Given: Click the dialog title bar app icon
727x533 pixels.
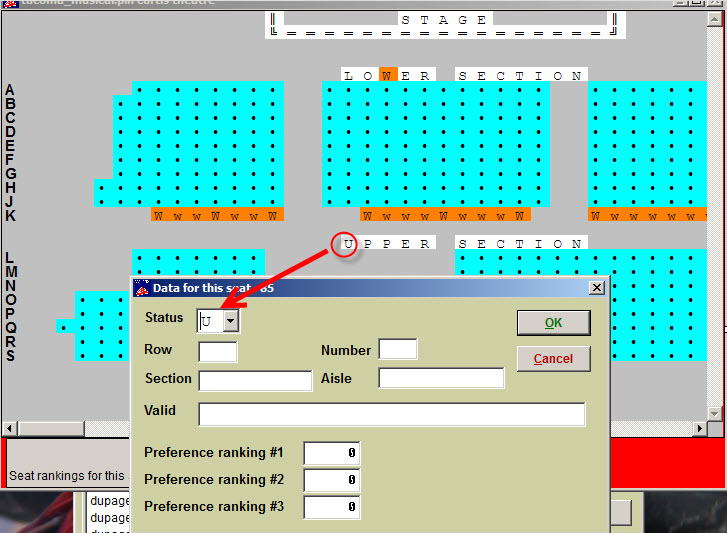Looking at the screenshot, I should 142,288.
